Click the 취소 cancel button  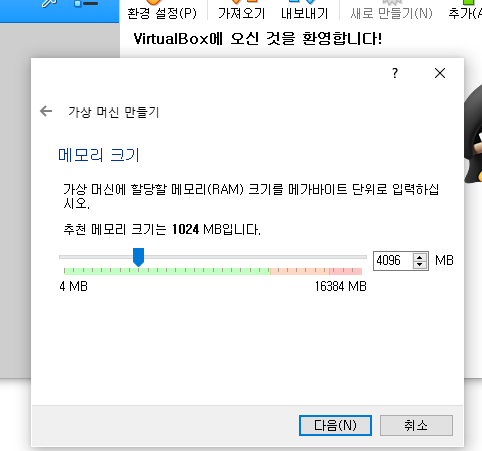[x=416, y=425]
